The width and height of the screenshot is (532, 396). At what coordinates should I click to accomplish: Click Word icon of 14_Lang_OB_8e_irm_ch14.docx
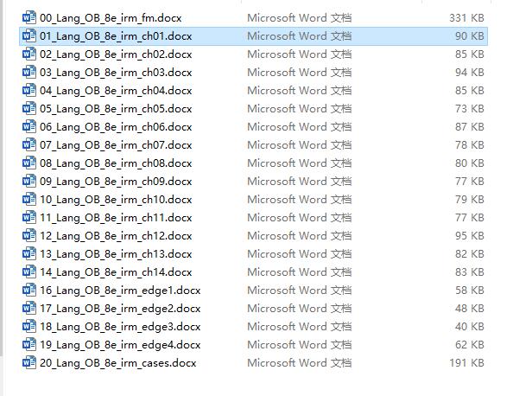29,271
